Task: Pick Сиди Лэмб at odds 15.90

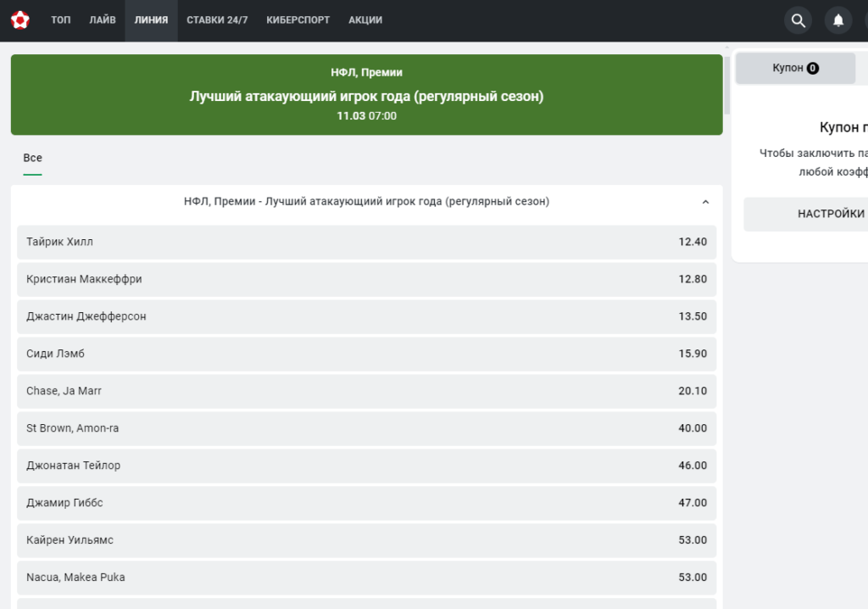Action: coord(366,354)
